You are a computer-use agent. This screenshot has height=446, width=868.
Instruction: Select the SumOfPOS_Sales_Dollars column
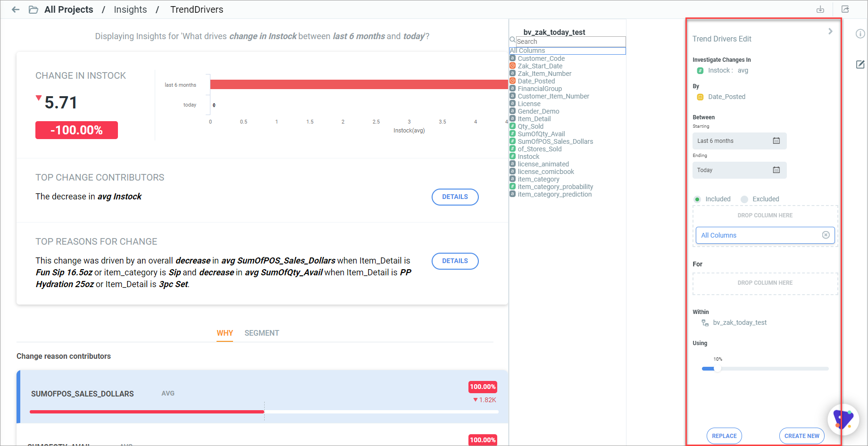coord(555,141)
